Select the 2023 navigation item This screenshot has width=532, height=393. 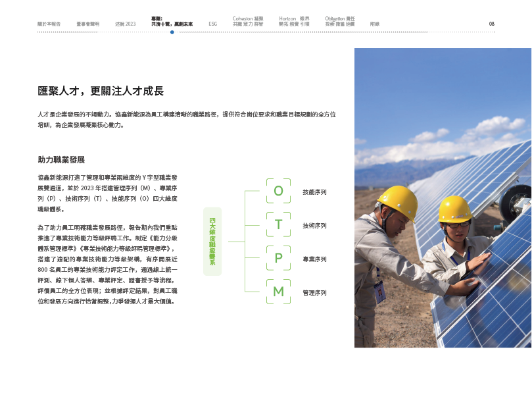click(x=124, y=24)
